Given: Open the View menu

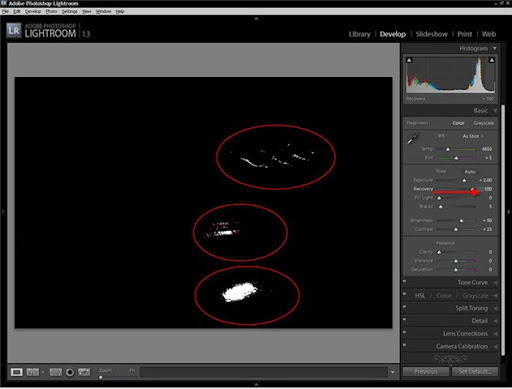Looking at the screenshot, I should (x=87, y=11).
